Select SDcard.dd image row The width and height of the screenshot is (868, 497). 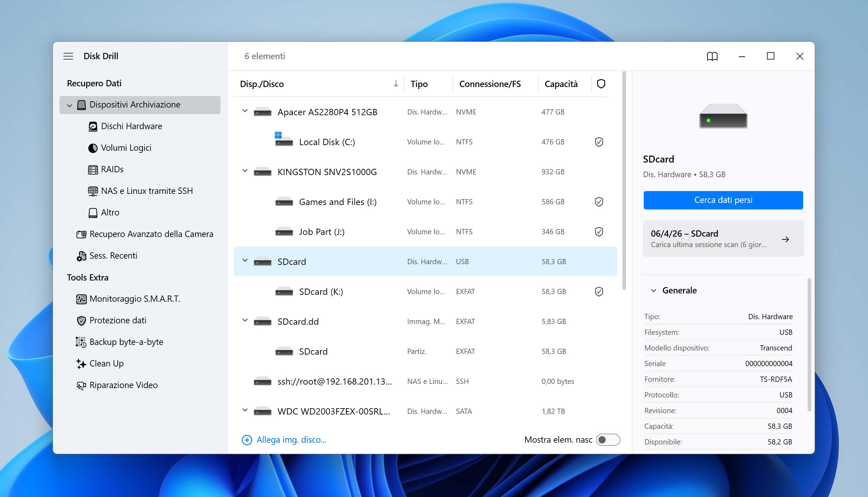[425, 322]
